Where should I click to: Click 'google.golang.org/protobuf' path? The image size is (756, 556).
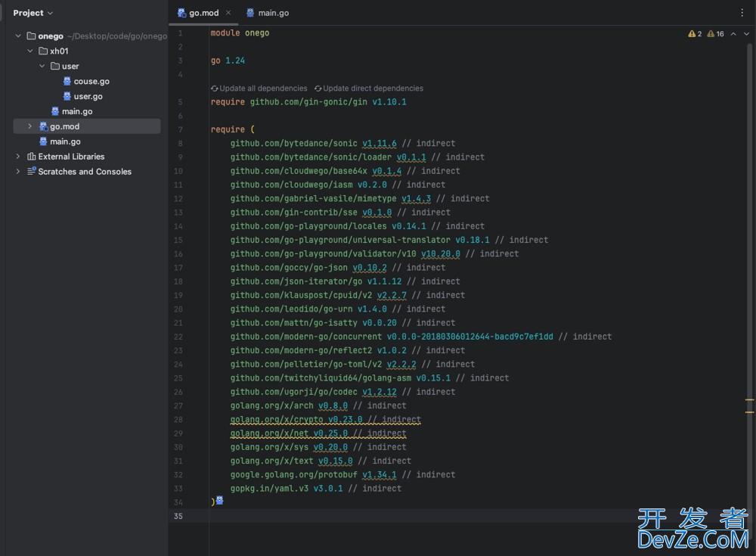[294, 475]
